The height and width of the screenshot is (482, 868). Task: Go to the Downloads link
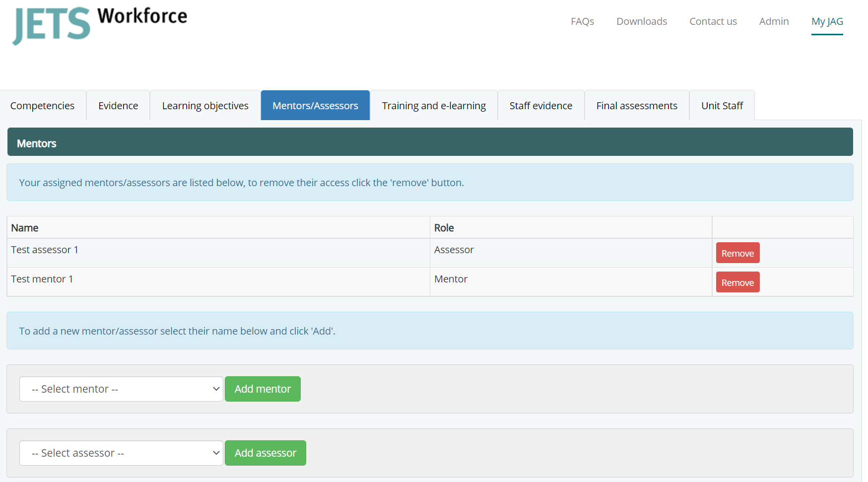coord(641,21)
